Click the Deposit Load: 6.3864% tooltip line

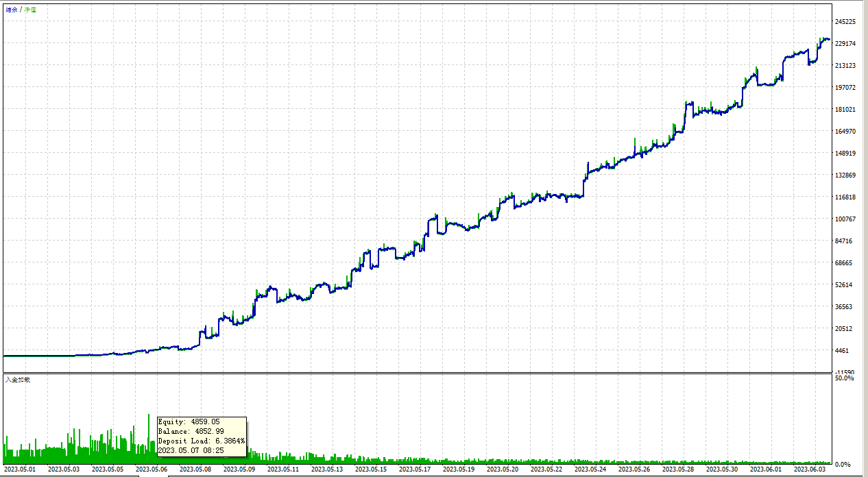pos(202,441)
